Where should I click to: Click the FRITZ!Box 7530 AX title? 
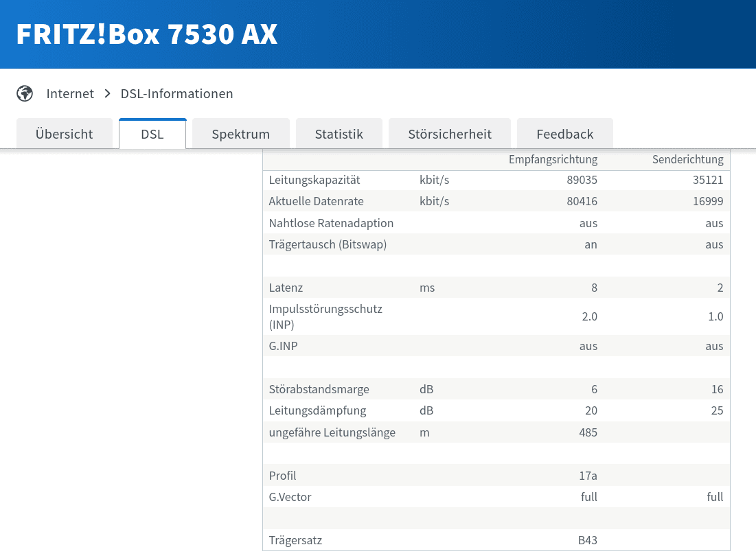146,34
